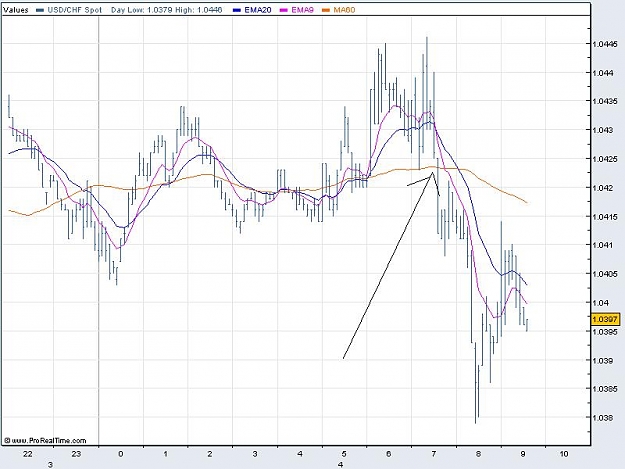Image resolution: width=625 pixels, height=469 pixels.
Task: Click the USD/CHF Spot legend color marker
Action: click(40, 10)
